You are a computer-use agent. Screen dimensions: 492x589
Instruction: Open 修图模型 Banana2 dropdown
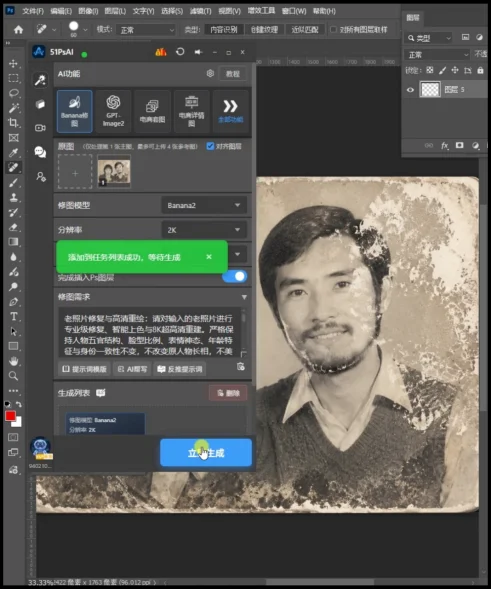pyautogui.click(x=204, y=205)
